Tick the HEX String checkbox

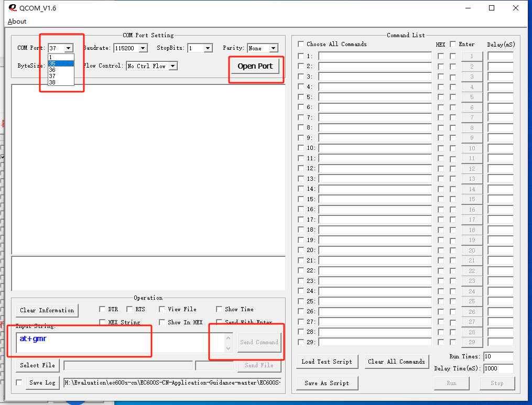tap(102, 322)
